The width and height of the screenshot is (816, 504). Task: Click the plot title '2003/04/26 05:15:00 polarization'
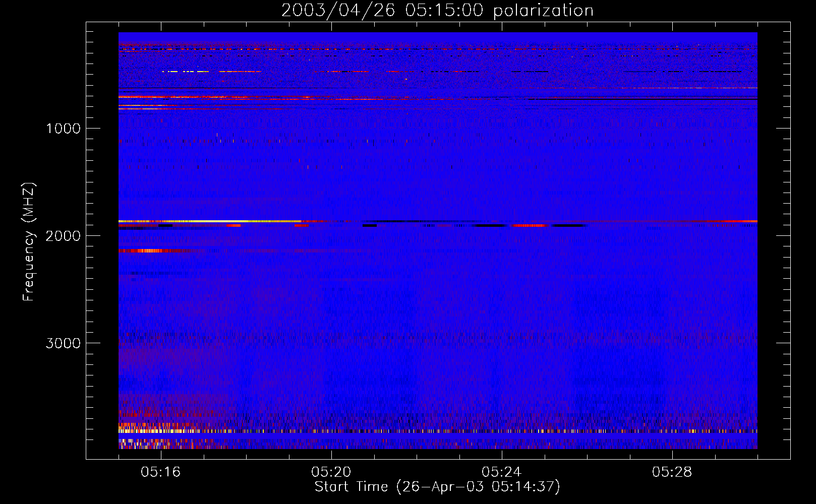[x=437, y=11]
